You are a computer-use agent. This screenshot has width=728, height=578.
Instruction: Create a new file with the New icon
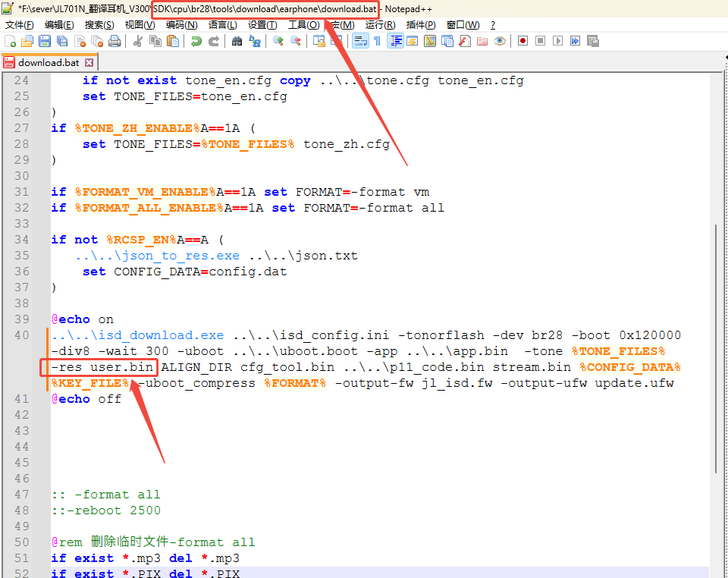coord(10,41)
